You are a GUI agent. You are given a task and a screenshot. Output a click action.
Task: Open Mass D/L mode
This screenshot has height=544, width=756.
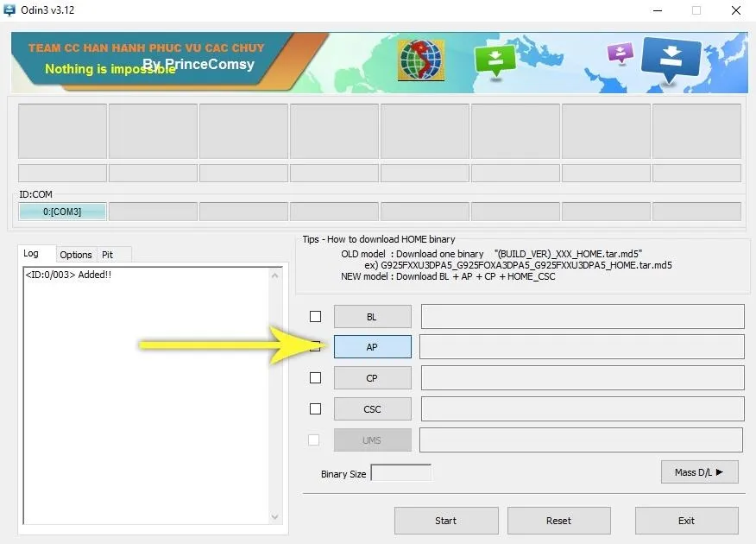(700, 472)
